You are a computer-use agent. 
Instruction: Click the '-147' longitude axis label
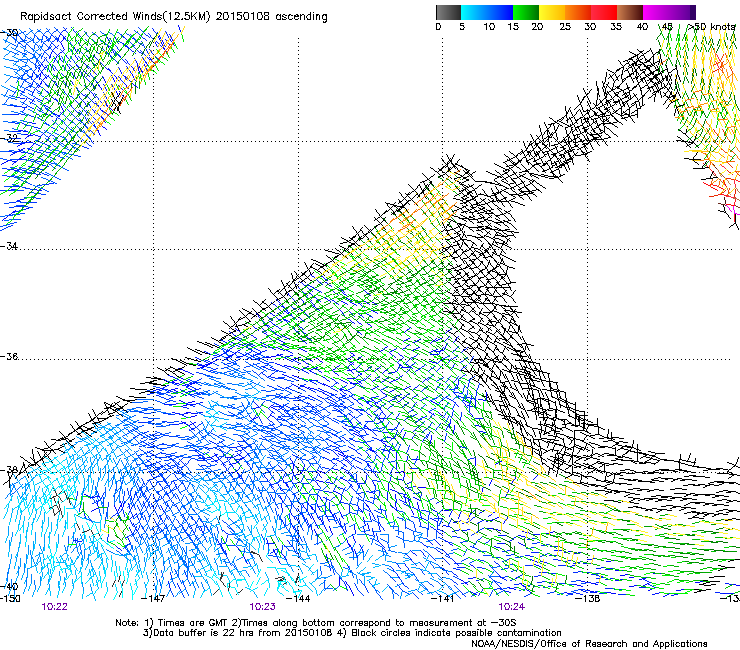[154, 599]
